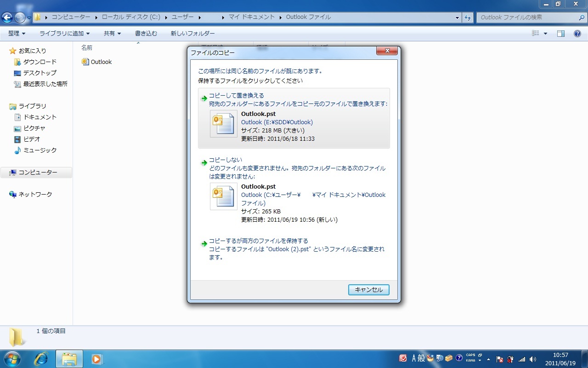This screenshot has height=368, width=588.
Task: Close the ファイルのコピー dialog
Action: coord(387,51)
